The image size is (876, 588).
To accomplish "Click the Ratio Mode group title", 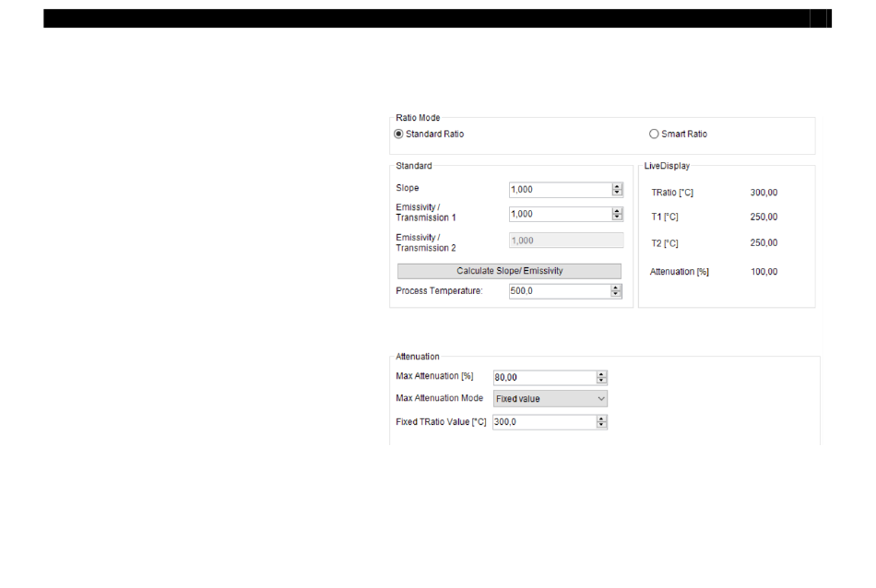I will click(x=418, y=118).
